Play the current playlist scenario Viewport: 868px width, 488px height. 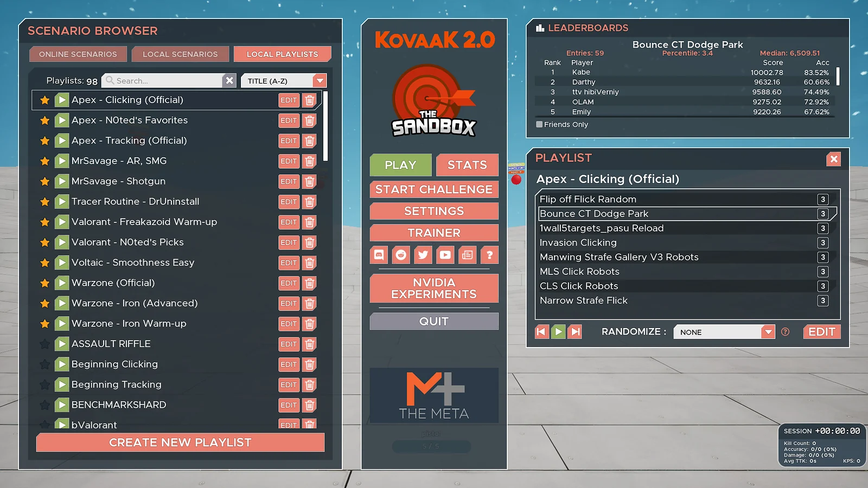[558, 332]
